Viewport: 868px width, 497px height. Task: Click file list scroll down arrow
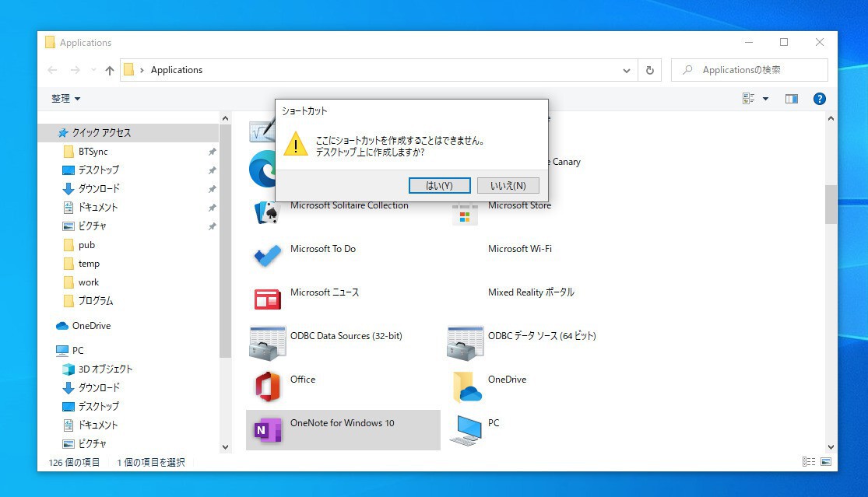(x=831, y=446)
